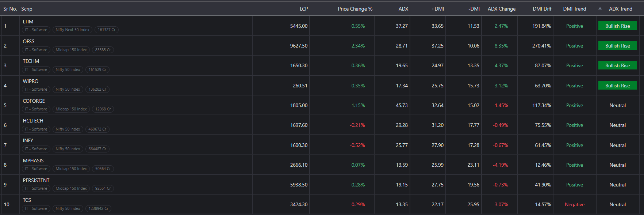Viewport: 644px width, 215px height.
Task: Click the price change value -0.52%
Action: (x=357, y=145)
